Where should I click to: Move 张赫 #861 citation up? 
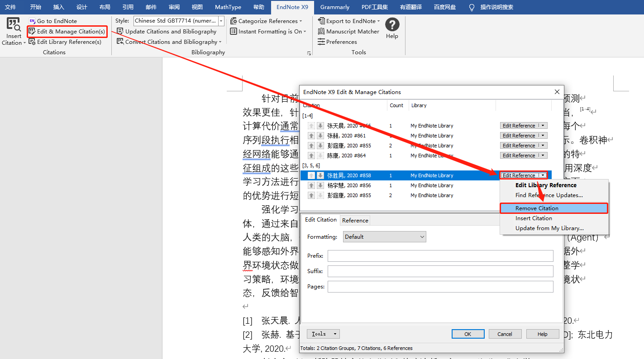coord(311,136)
